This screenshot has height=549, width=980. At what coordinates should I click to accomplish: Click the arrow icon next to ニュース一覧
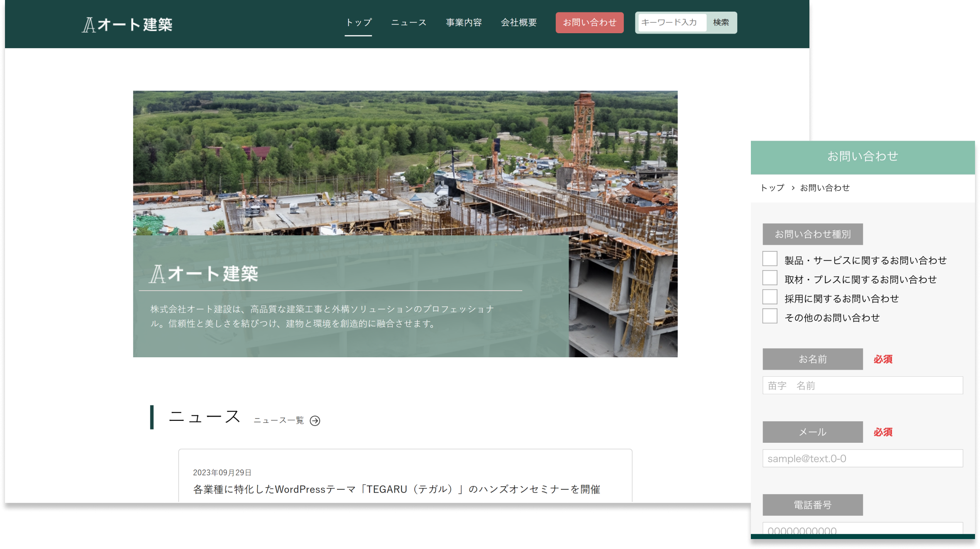[315, 421]
